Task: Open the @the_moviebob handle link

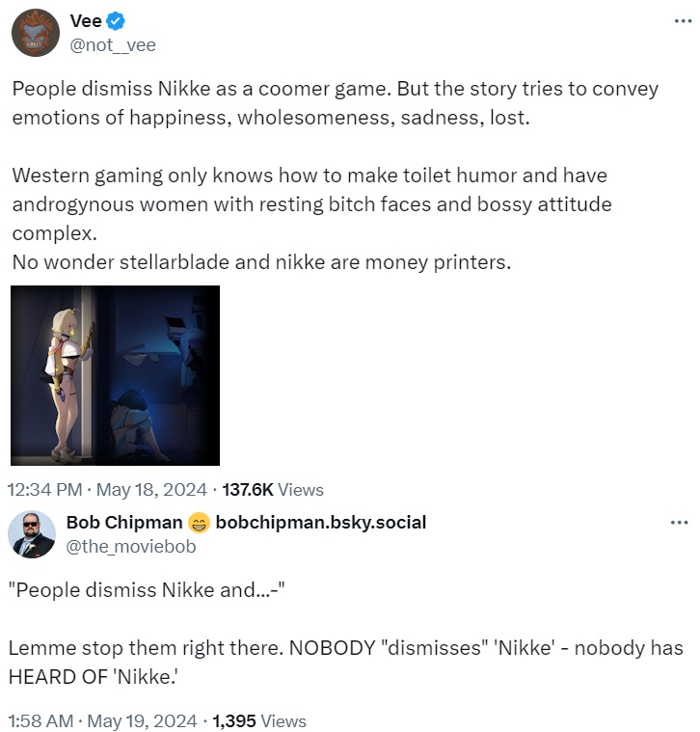Action: [130, 546]
